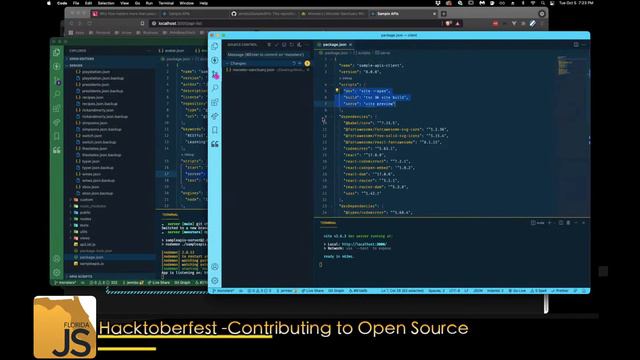Image resolution: width=640 pixels, height=360 pixels.
Task: Open View menu in macOS menu bar
Action: pos(124,3)
